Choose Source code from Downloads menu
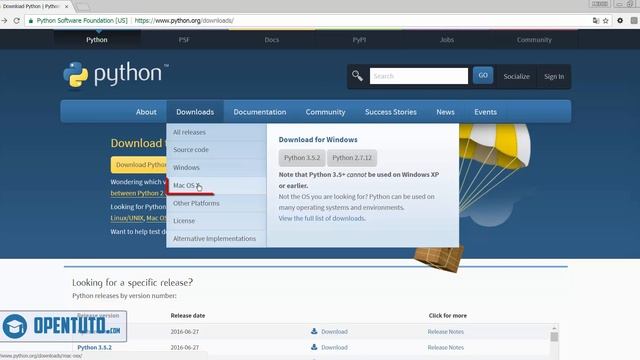The width and height of the screenshot is (640, 360). [x=216, y=150]
